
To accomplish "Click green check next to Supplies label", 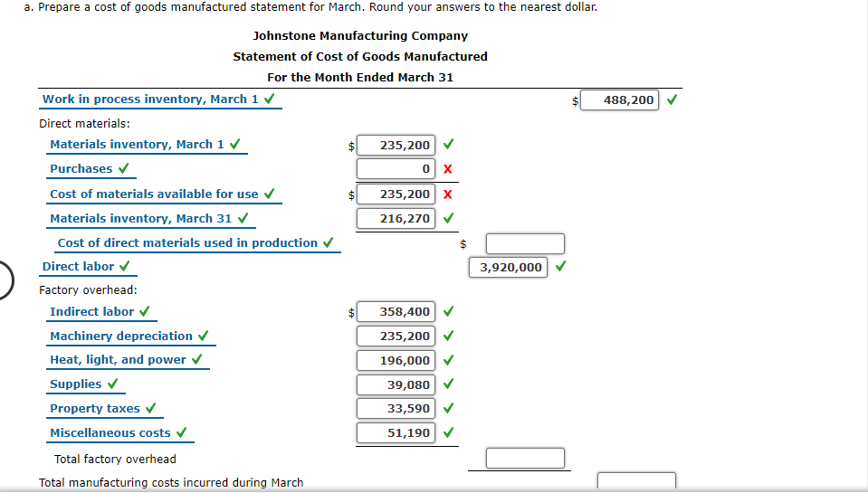I will pyautogui.click(x=113, y=383).
